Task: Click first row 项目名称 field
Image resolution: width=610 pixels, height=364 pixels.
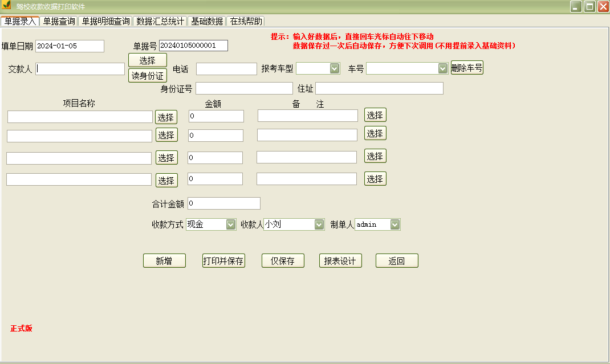Action: click(x=80, y=117)
